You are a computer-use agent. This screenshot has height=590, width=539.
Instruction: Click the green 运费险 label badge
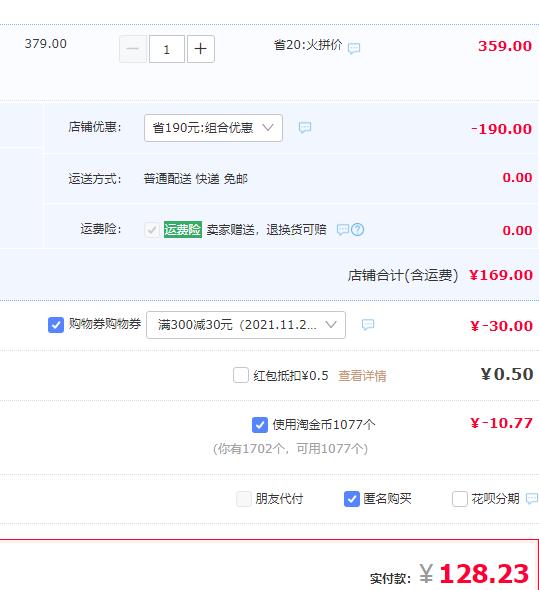pyautogui.click(x=183, y=230)
